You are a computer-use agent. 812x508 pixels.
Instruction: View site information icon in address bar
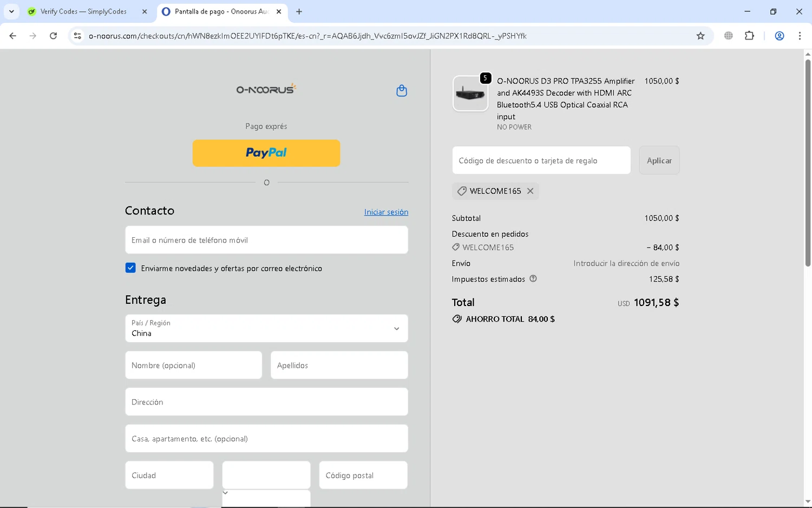pos(77,36)
